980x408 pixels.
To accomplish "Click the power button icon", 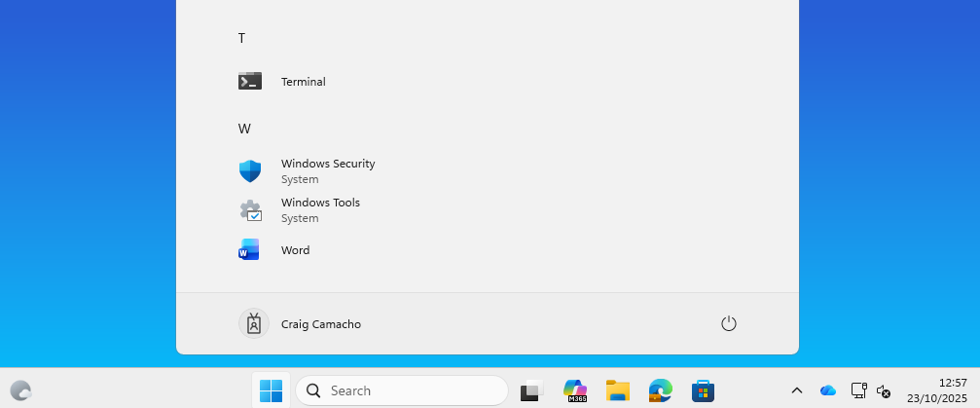I will (729, 323).
